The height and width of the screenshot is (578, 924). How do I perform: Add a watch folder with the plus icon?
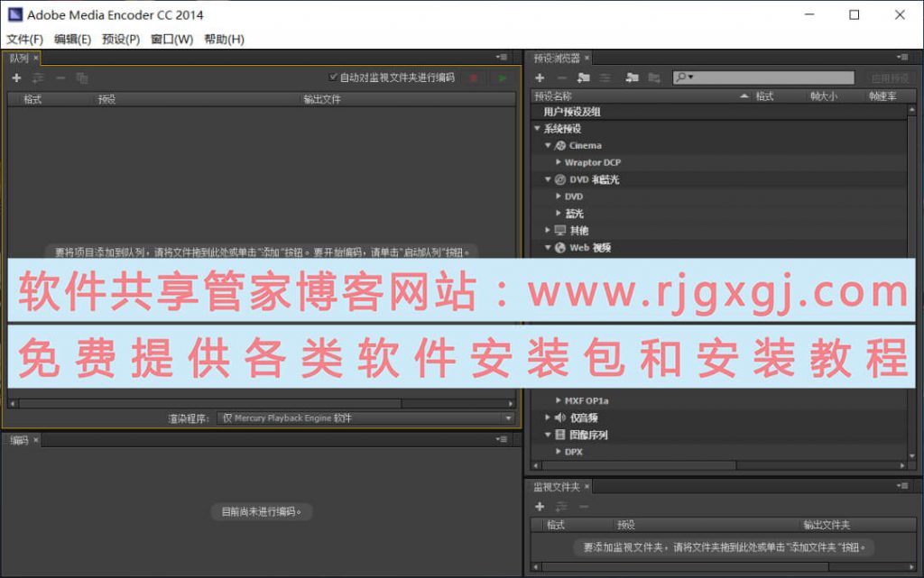(540, 506)
